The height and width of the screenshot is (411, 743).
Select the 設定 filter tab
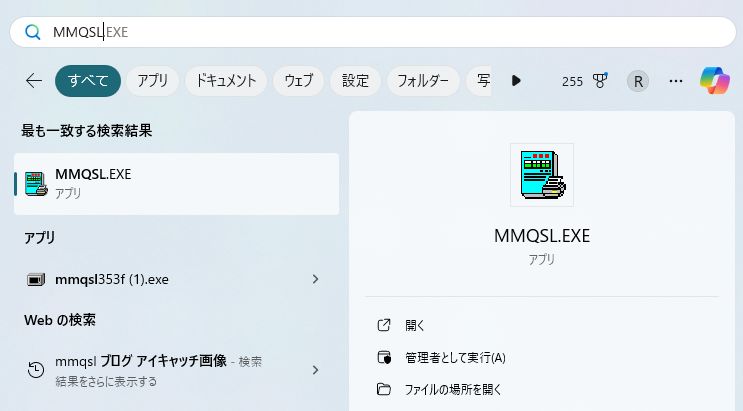355,81
